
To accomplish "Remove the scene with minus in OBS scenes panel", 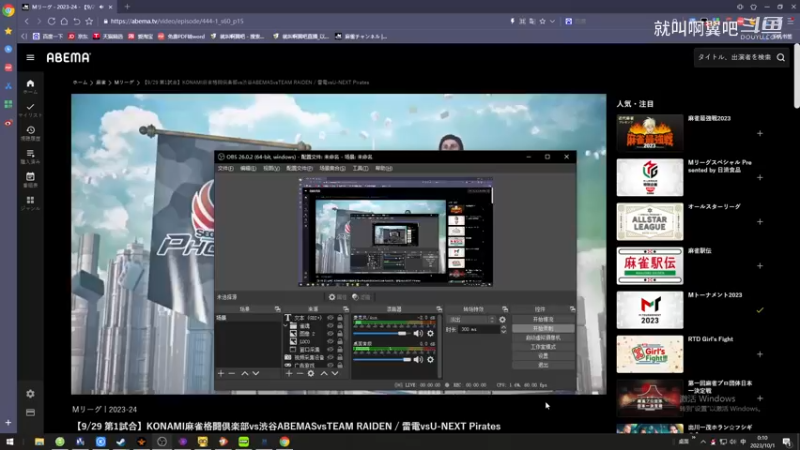I will 232,373.
